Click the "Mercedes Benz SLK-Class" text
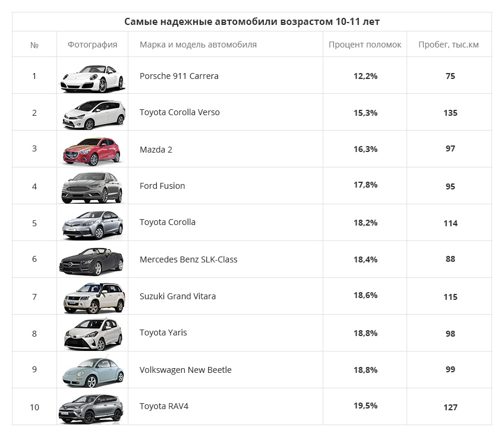The image size is (504, 437). pos(188,259)
